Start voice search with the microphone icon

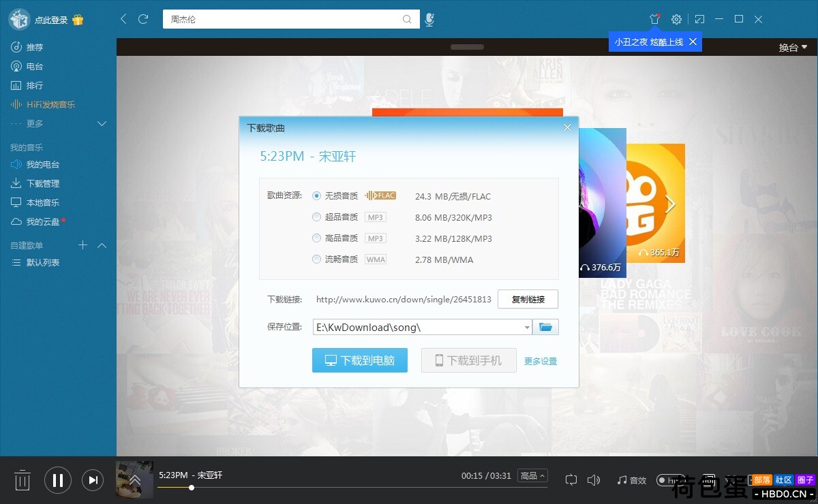click(x=429, y=20)
